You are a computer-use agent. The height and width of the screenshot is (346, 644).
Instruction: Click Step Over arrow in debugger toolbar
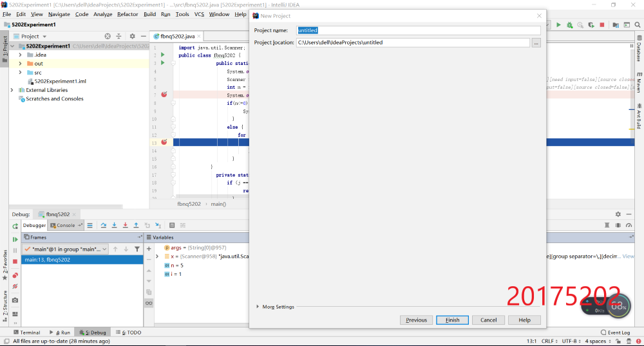click(x=104, y=226)
